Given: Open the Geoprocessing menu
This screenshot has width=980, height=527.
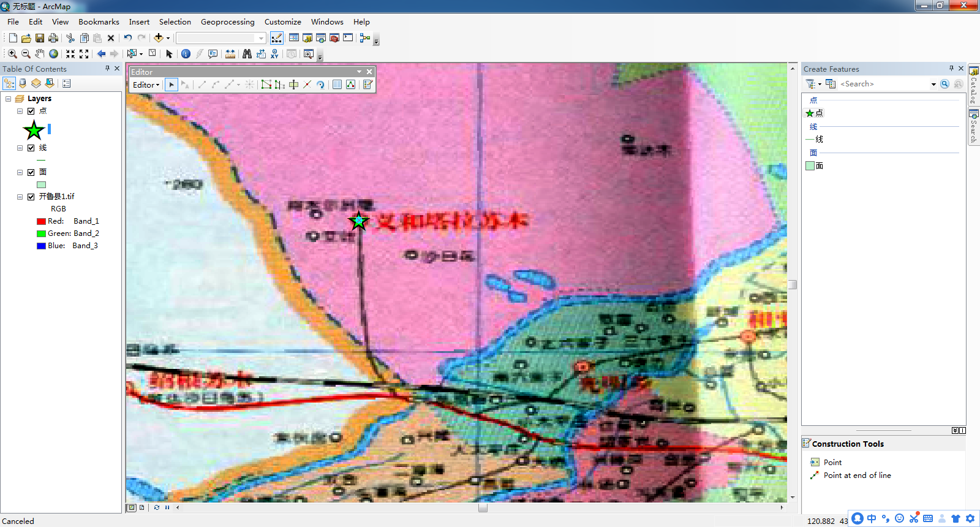Looking at the screenshot, I should point(228,21).
